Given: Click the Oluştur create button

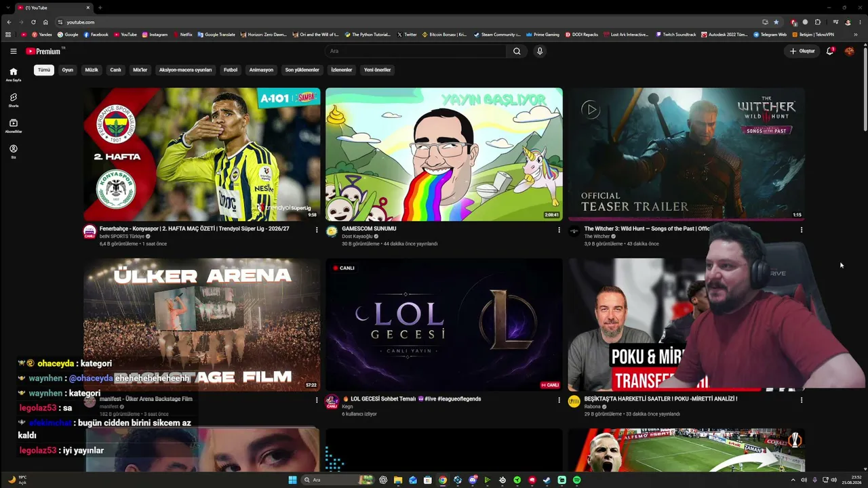Looking at the screenshot, I should click(802, 51).
